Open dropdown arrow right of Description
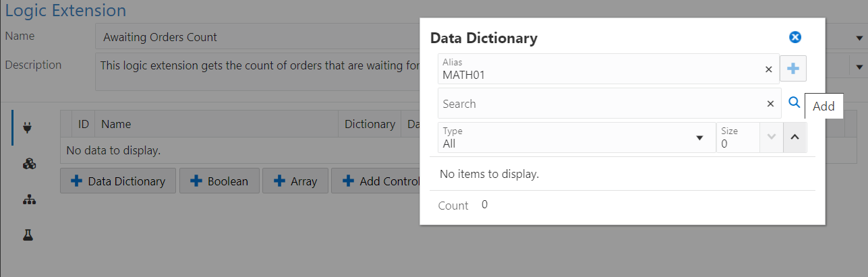This screenshot has height=277, width=868. (860, 67)
